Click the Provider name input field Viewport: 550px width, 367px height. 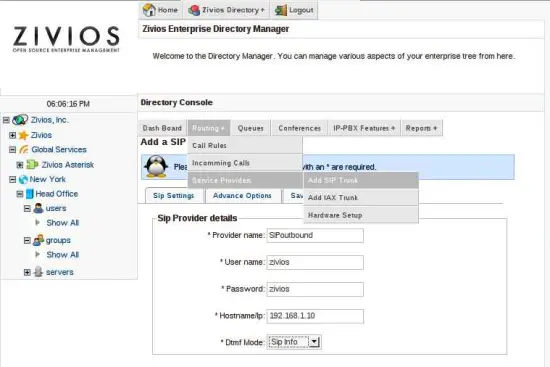(x=315, y=235)
